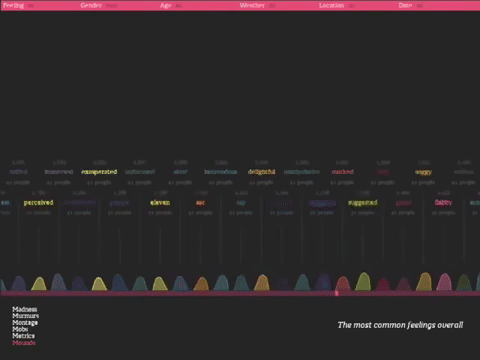Image resolution: width=480 pixels, height=360 pixels.
Task: Switch to the Madness movement
Action: pos(25,309)
